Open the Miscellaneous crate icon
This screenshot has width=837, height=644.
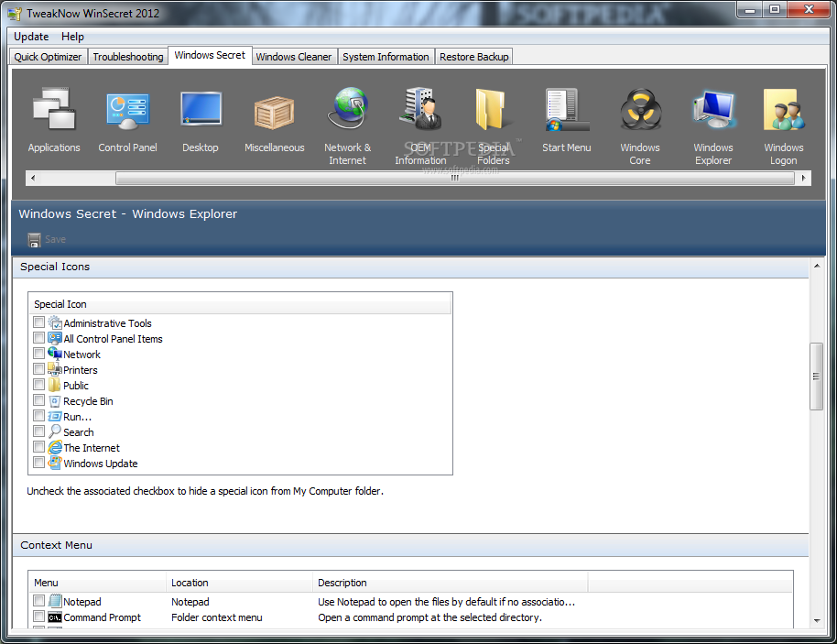pyautogui.click(x=274, y=113)
